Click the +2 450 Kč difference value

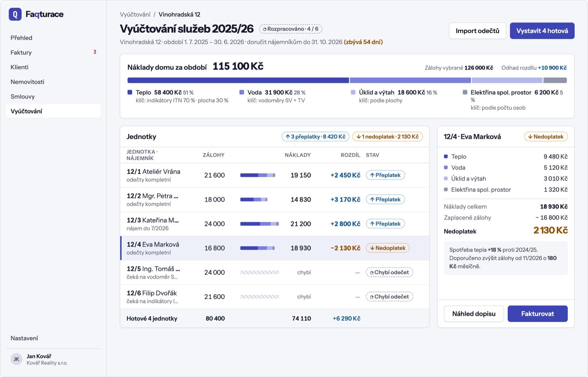coord(345,175)
